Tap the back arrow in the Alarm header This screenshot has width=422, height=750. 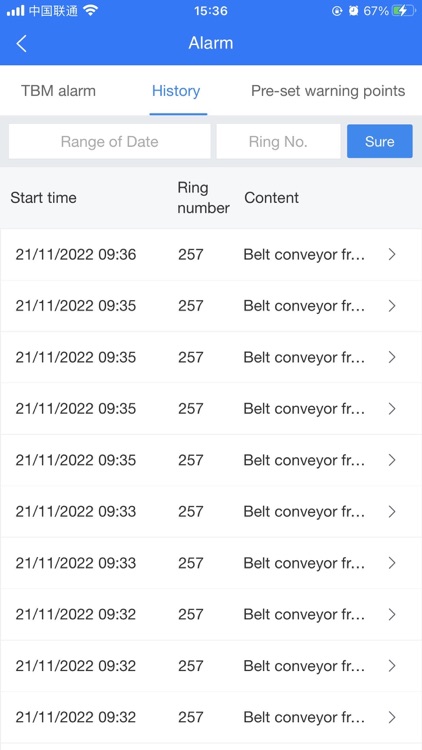point(21,43)
